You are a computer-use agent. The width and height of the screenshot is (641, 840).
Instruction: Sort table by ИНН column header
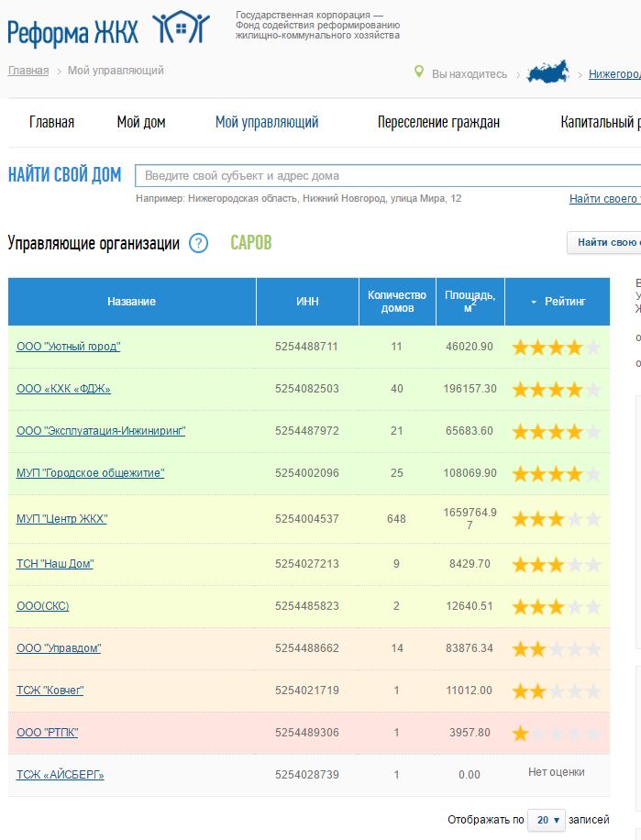tap(307, 302)
